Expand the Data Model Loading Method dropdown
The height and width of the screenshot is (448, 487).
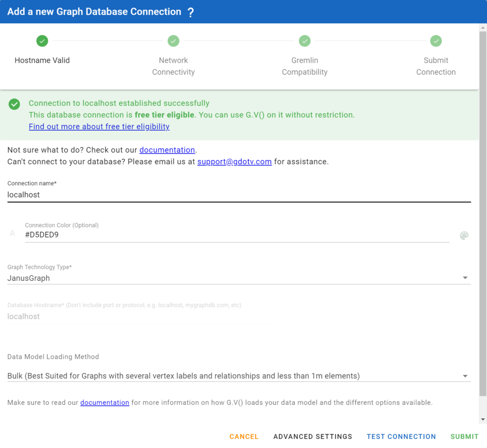465,375
